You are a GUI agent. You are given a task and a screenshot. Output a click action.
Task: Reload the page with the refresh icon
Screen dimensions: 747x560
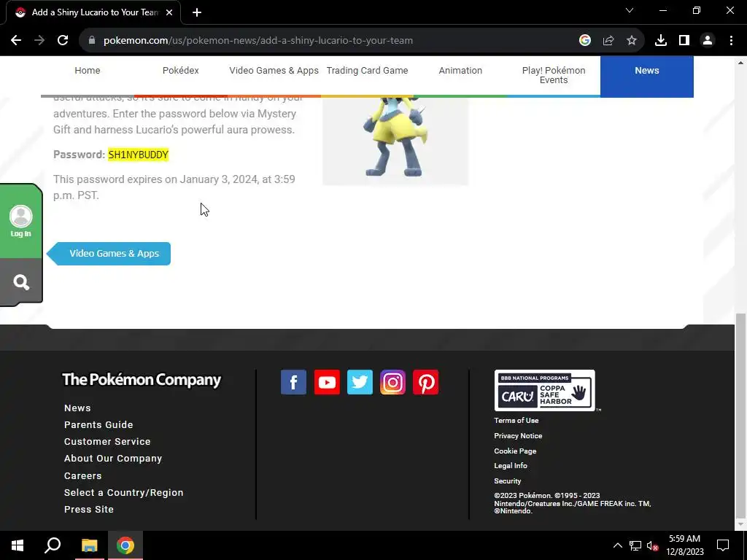coord(63,41)
